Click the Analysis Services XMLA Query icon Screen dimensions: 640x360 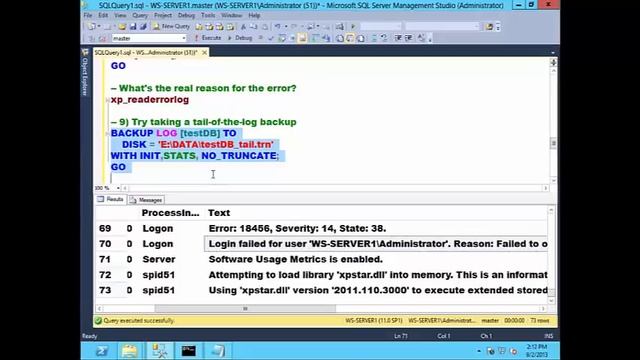(x=230, y=27)
